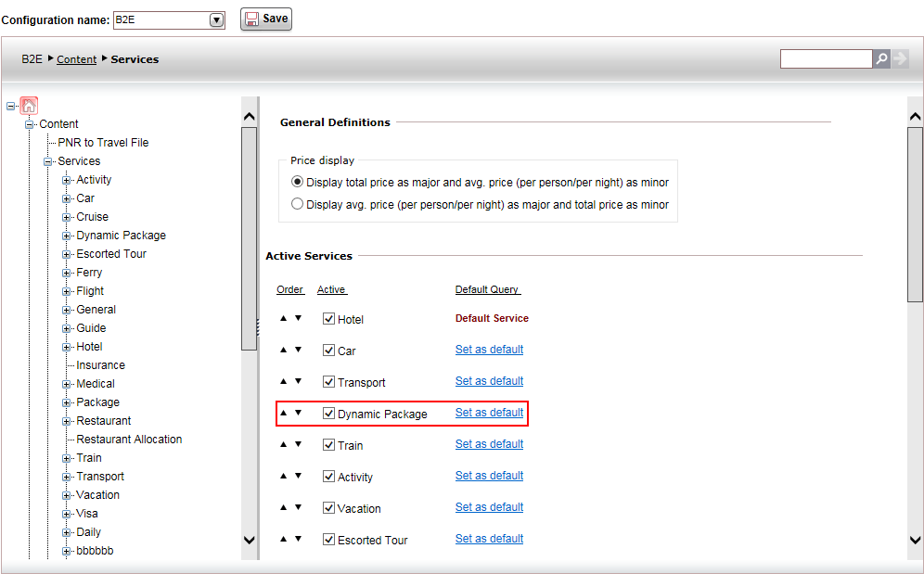Set Activity as default service

(489, 476)
